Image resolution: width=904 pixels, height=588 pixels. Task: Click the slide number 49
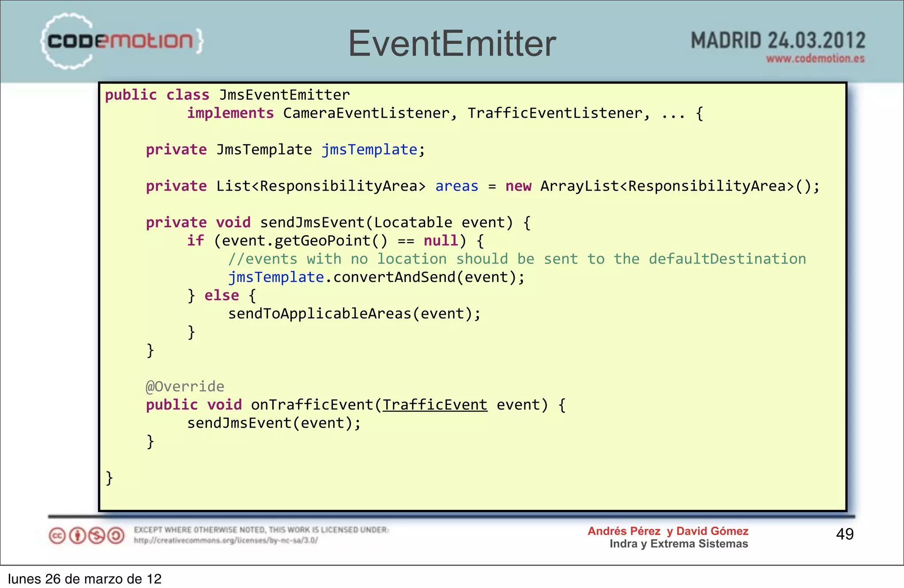(845, 534)
